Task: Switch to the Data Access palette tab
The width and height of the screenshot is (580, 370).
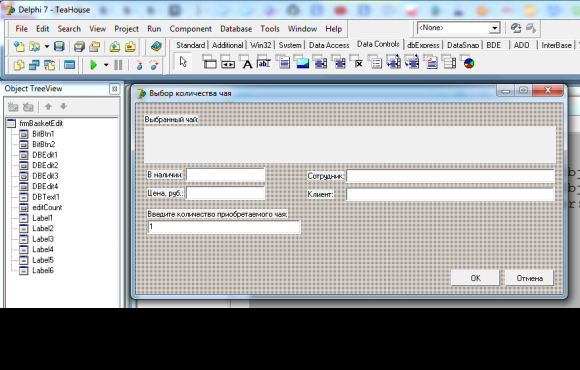Action: [329, 45]
